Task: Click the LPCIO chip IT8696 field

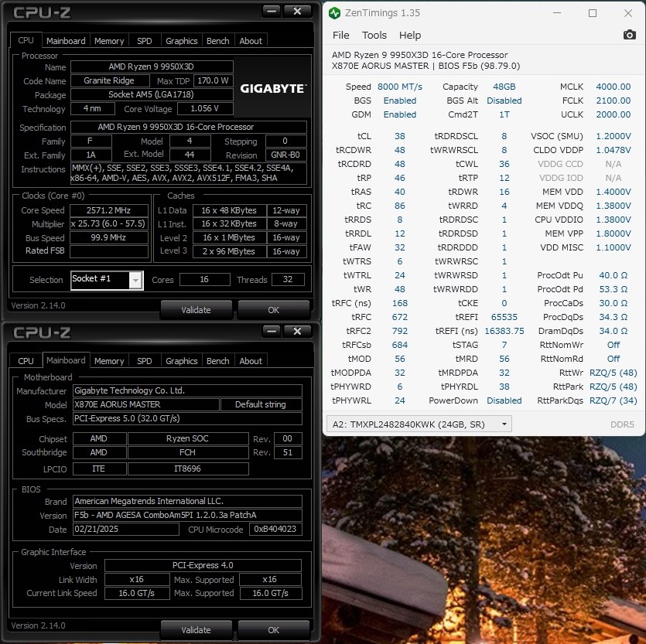Action: [188, 469]
